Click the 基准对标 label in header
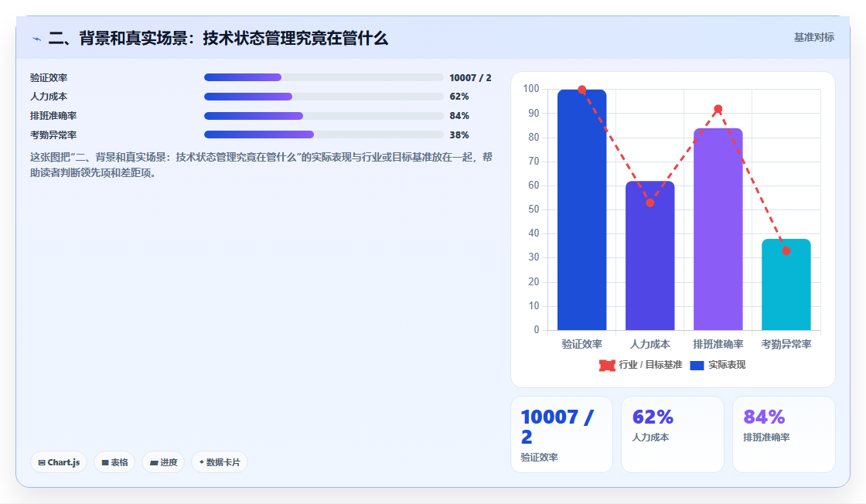The image size is (866, 504). (x=813, y=38)
